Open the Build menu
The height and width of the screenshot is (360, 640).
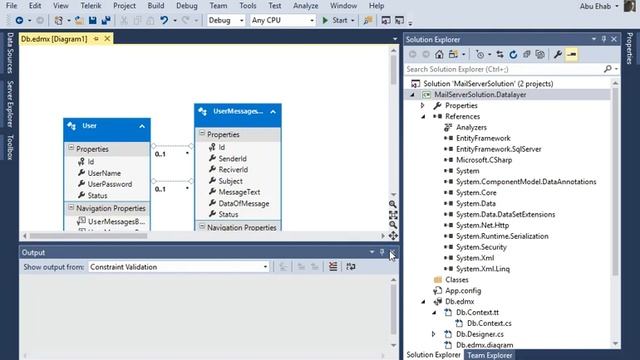coord(156,6)
